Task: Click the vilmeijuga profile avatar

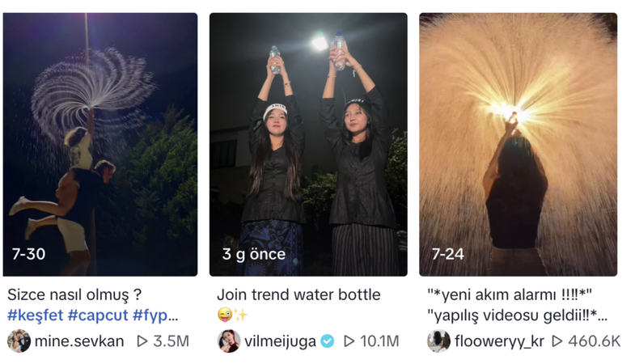Action: pos(229,341)
